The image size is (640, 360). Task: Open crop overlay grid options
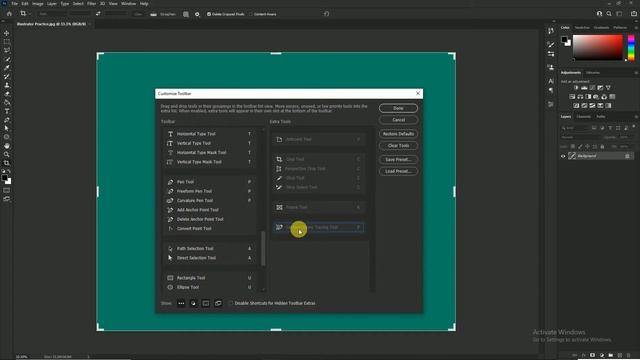coord(186,14)
